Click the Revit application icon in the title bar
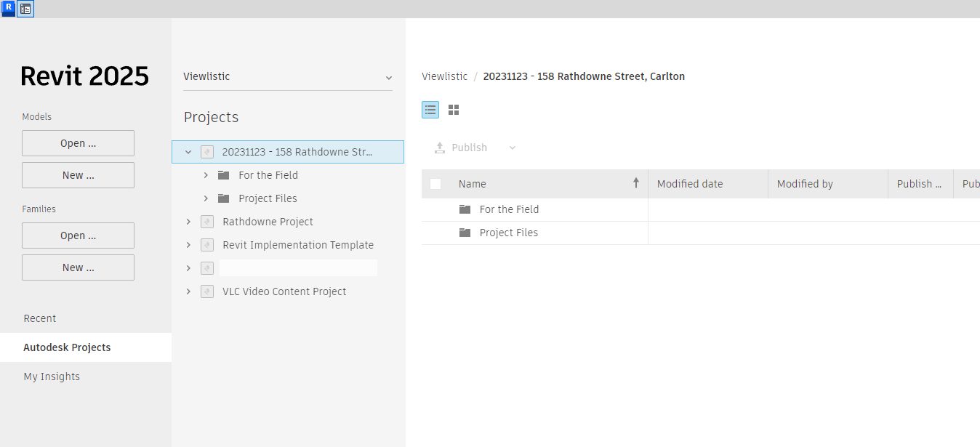The width and height of the screenshot is (980, 447). coord(9,9)
